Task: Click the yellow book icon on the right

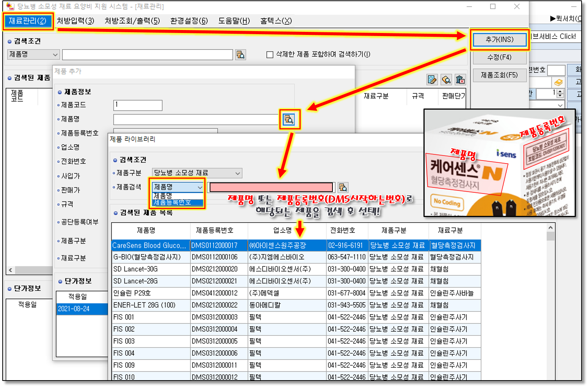Action: click(x=558, y=82)
